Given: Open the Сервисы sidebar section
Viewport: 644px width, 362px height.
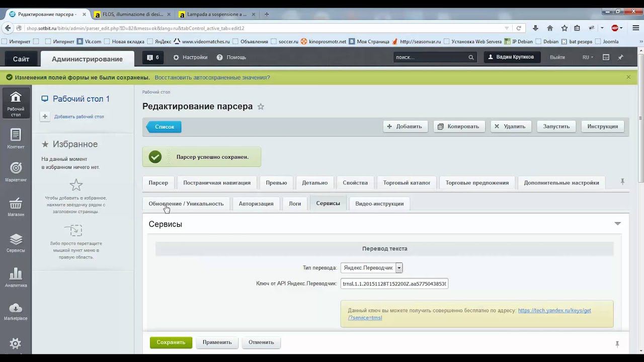Looking at the screenshot, I should click(x=16, y=242).
